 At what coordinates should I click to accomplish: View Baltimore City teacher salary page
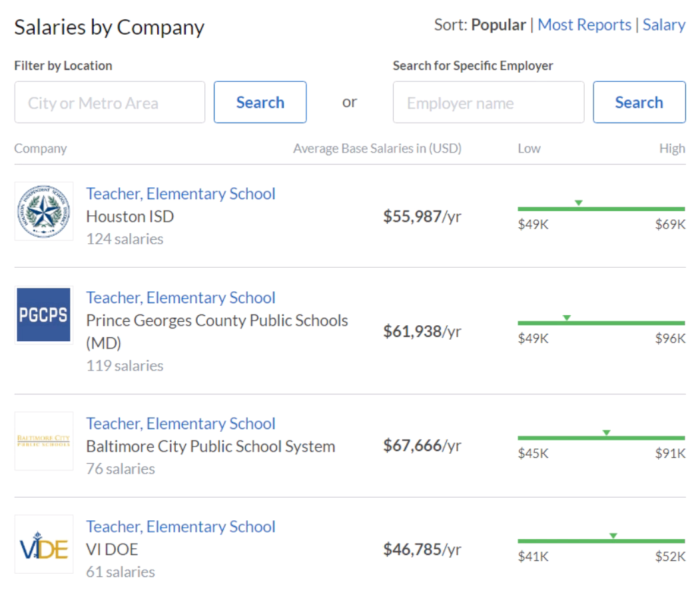click(x=180, y=423)
